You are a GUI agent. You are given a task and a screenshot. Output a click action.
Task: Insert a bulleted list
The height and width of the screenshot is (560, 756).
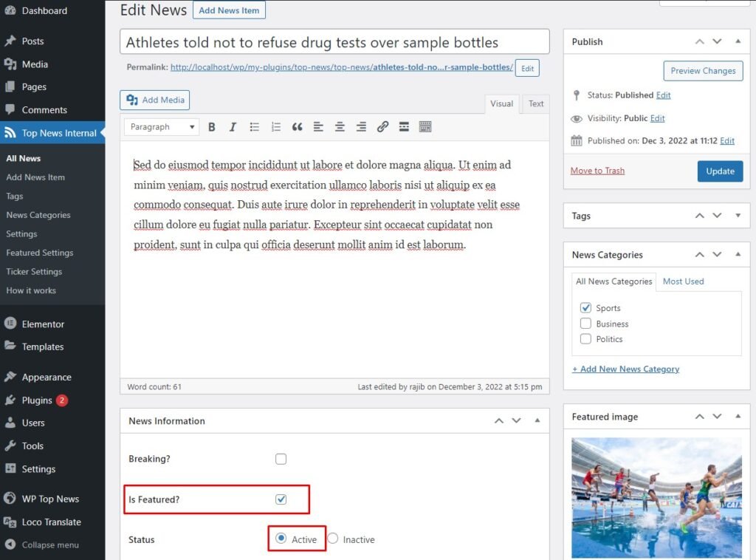[254, 127]
